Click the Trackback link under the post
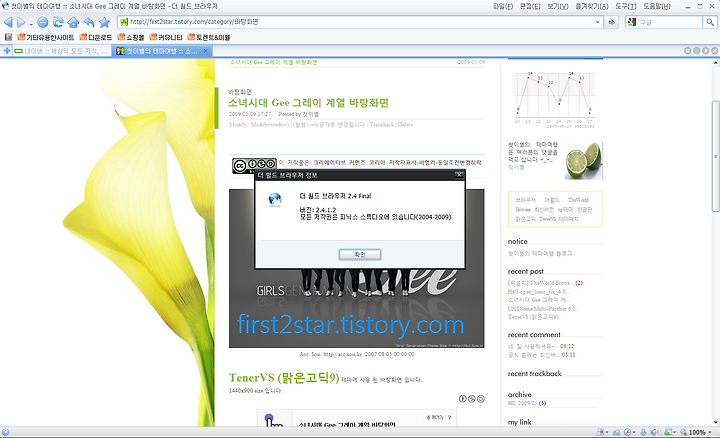 point(382,124)
